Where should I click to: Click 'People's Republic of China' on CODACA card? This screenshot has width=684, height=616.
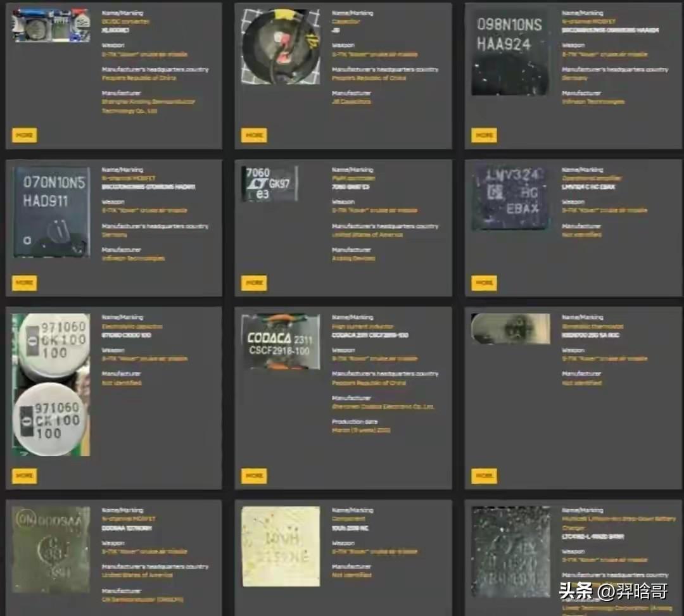point(369,383)
